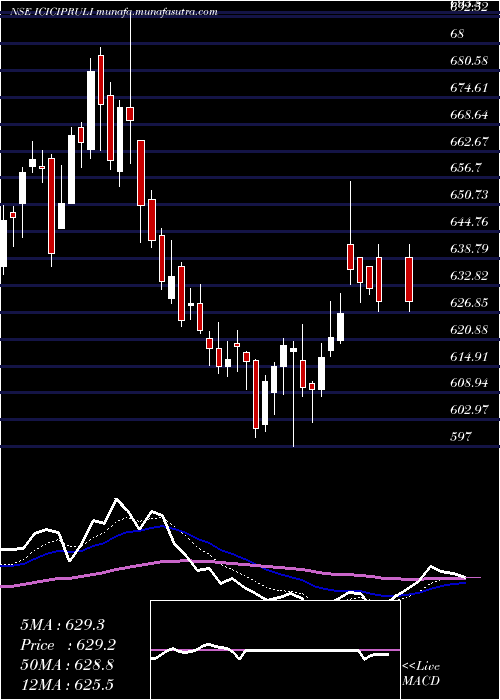Click the 614.91 price level label
The image size is (500, 700).
coord(469,356)
